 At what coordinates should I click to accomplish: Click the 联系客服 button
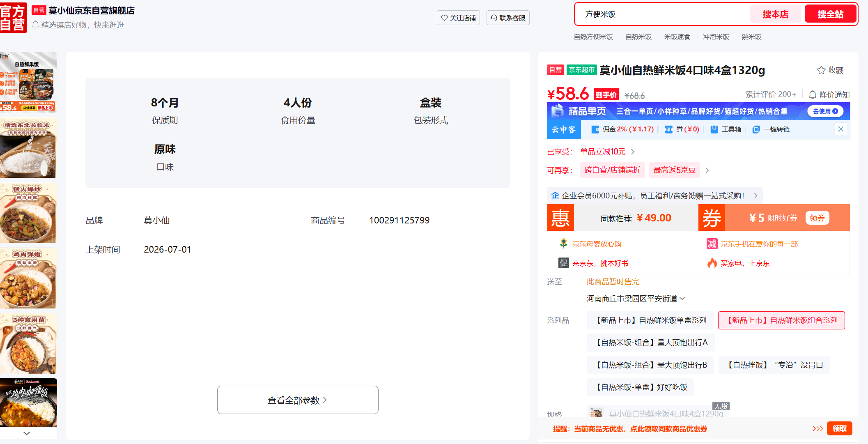pyautogui.click(x=508, y=18)
